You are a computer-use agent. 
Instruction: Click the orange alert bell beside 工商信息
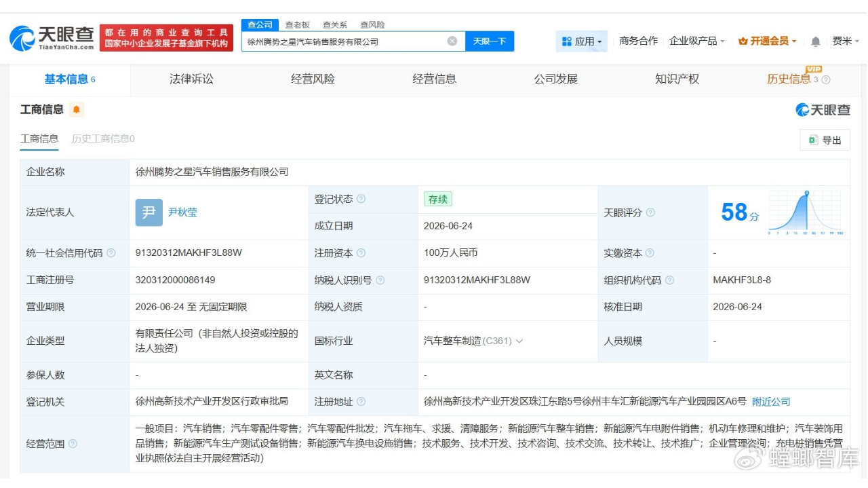(x=76, y=109)
